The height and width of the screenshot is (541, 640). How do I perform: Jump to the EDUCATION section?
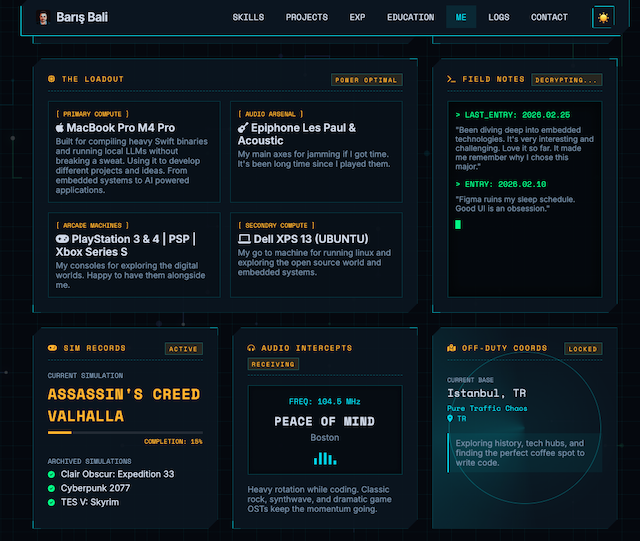pos(411,17)
